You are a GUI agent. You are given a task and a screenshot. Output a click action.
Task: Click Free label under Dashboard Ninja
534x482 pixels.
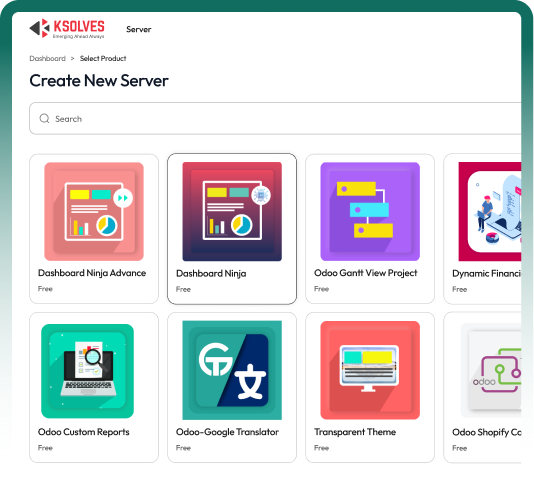point(183,289)
